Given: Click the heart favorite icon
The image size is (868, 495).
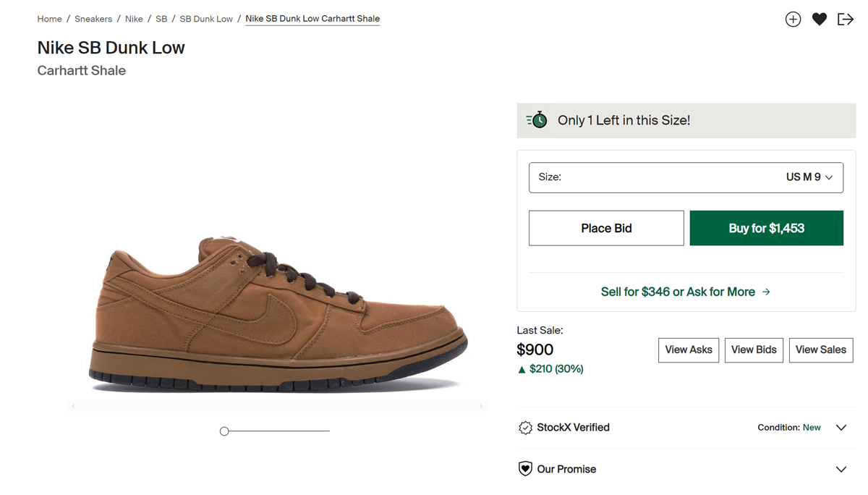Looking at the screenshot, I should [x=819, y=20].
